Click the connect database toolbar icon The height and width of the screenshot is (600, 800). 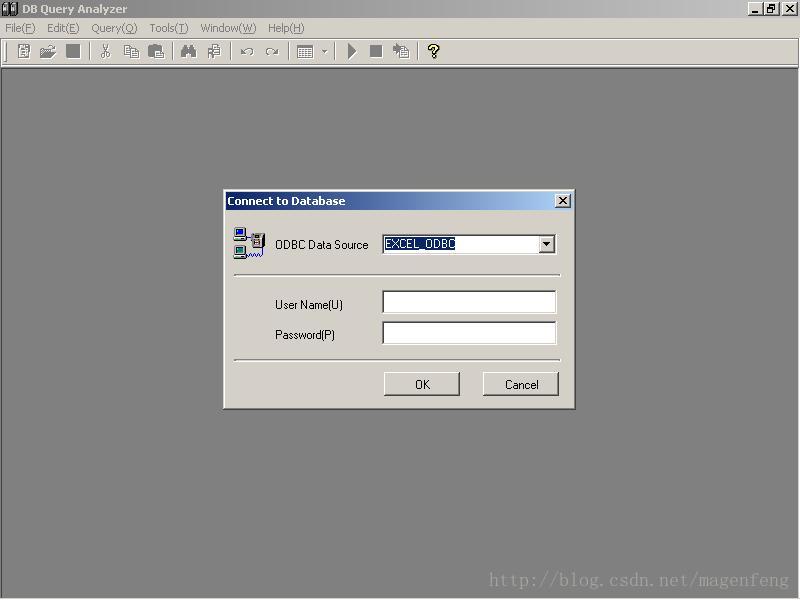401,51
